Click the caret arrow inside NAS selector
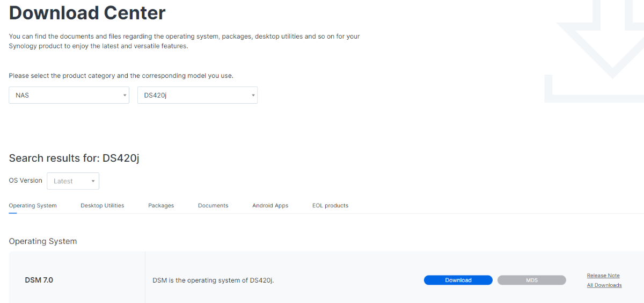This screenshot has width=644, height=303. click(x=125, y=96)
